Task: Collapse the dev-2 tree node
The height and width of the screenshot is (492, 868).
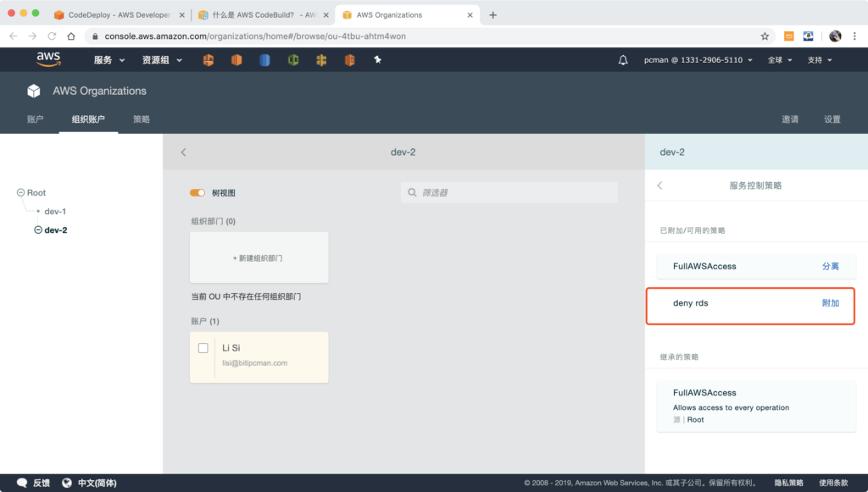Action: [x=38, y=230]
